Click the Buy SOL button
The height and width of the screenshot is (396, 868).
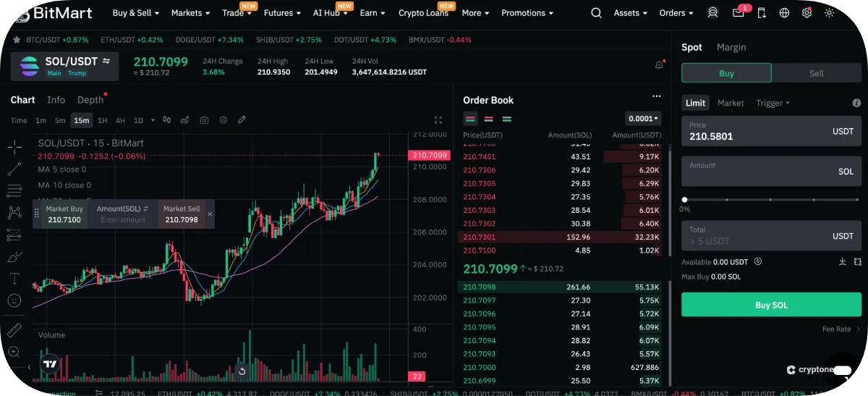[771, 305]
